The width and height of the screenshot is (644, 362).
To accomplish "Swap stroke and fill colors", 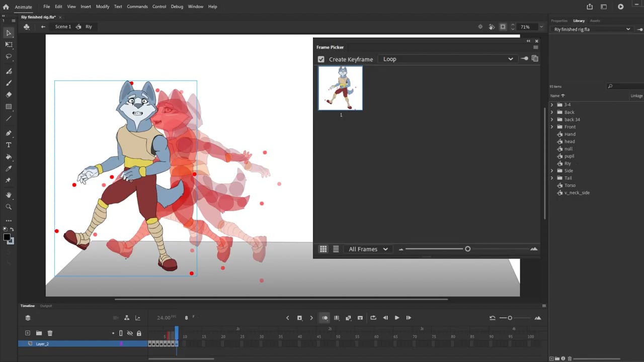I will (12, 229).
